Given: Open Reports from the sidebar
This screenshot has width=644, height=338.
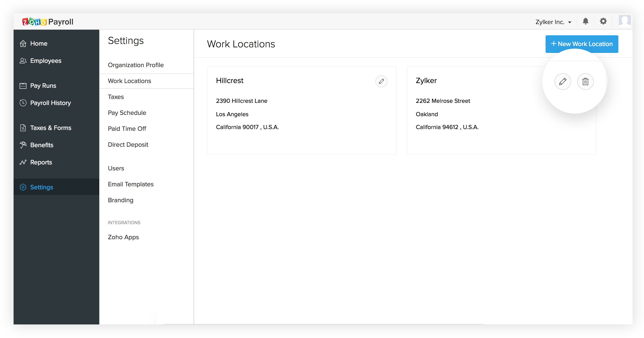Looking at the screenshot, I should pos(41,162).
